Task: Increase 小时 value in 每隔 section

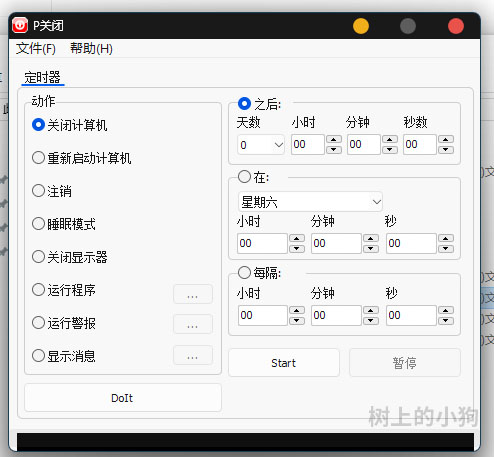Action: tap(297, 310)
